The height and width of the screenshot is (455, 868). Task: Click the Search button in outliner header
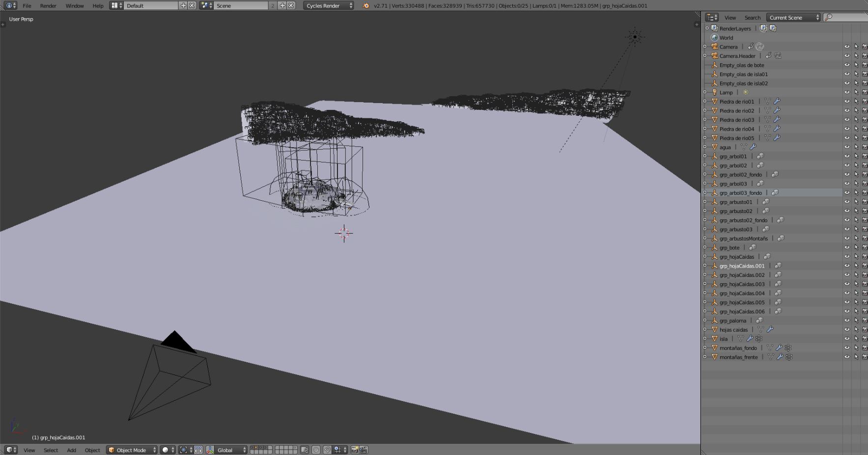click(752, 18)
